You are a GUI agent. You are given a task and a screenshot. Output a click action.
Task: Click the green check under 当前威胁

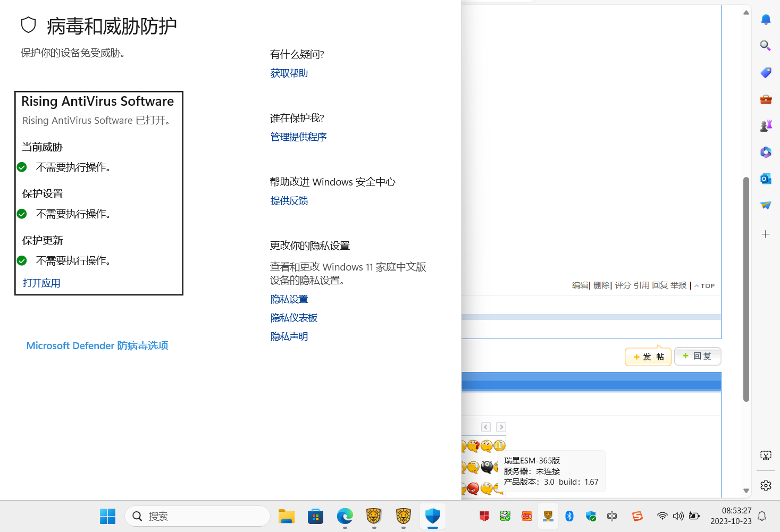pos(22,167)
